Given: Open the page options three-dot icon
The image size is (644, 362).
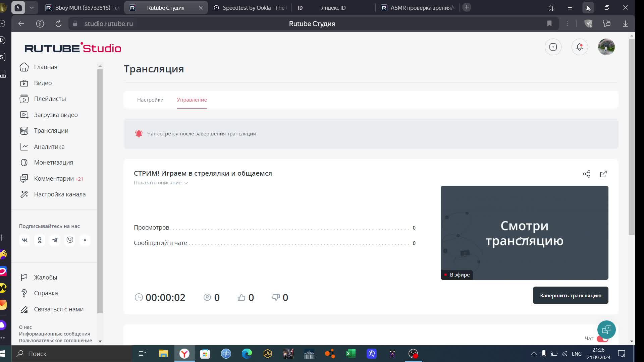Looking at the screenshot, I should tap(568, 23).
